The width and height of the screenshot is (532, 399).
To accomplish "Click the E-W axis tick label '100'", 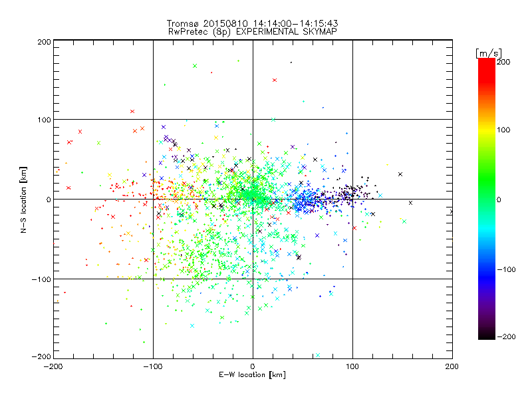I will click(x=352, y=366).
